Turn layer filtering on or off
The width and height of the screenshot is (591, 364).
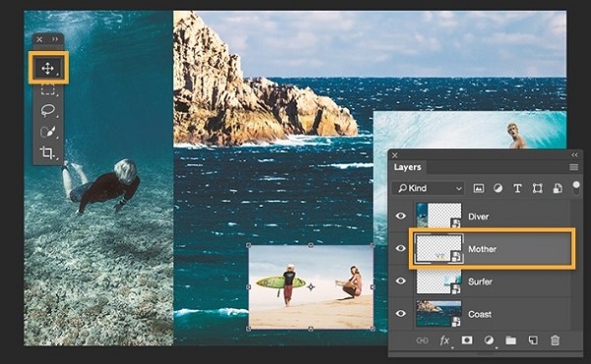[576, 188]
